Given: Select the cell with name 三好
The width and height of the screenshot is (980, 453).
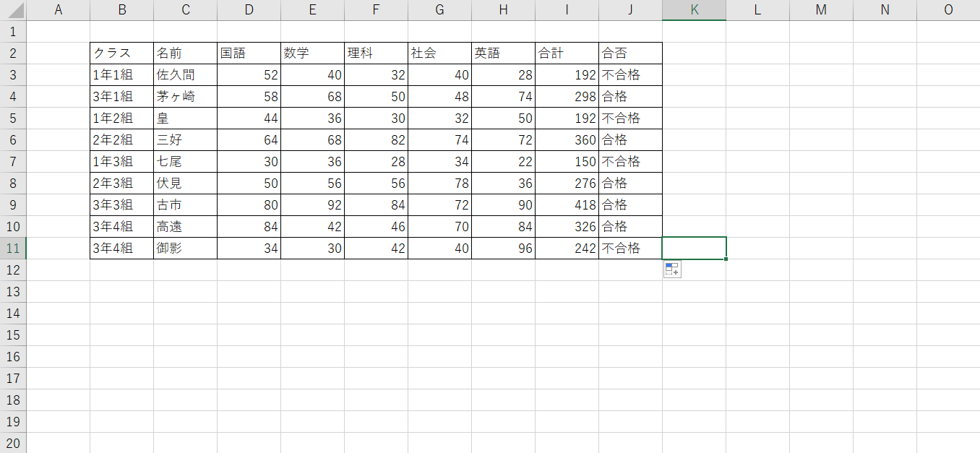Looking at the screenshot, I should point(186,140).
